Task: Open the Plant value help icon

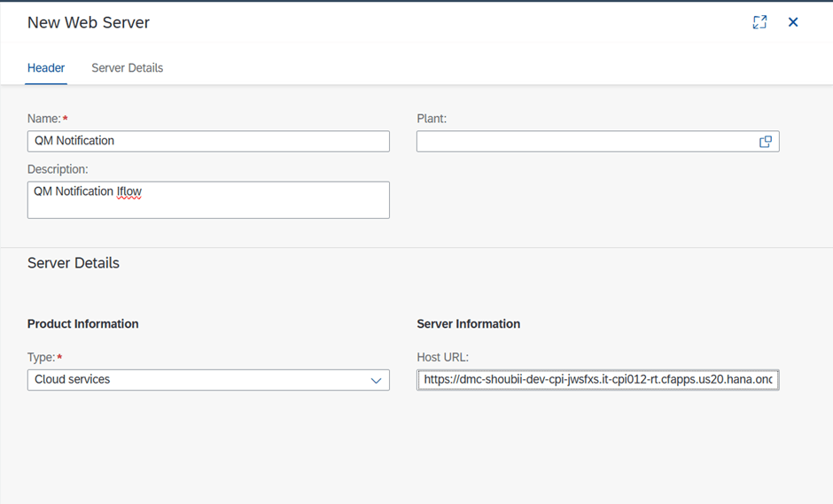Action: tap(766, 141)
